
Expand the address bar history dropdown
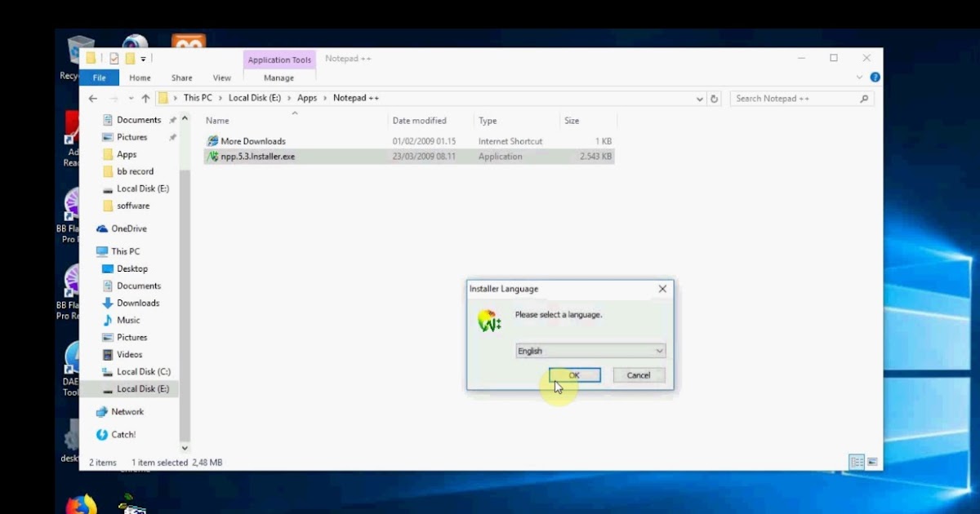pos(700,99)
